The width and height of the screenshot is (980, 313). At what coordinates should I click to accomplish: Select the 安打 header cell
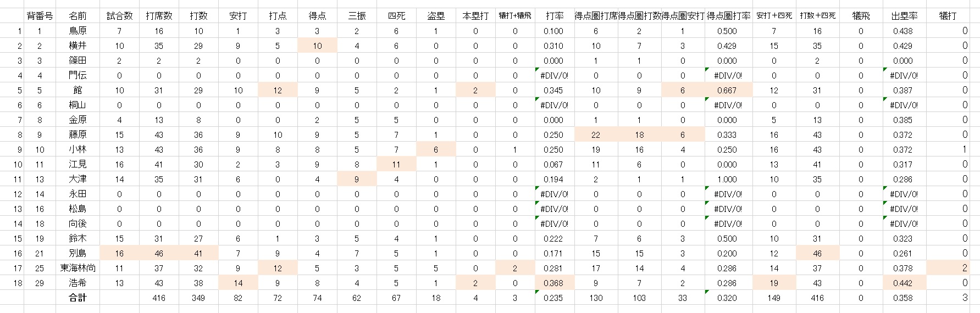tap(238, 16)
